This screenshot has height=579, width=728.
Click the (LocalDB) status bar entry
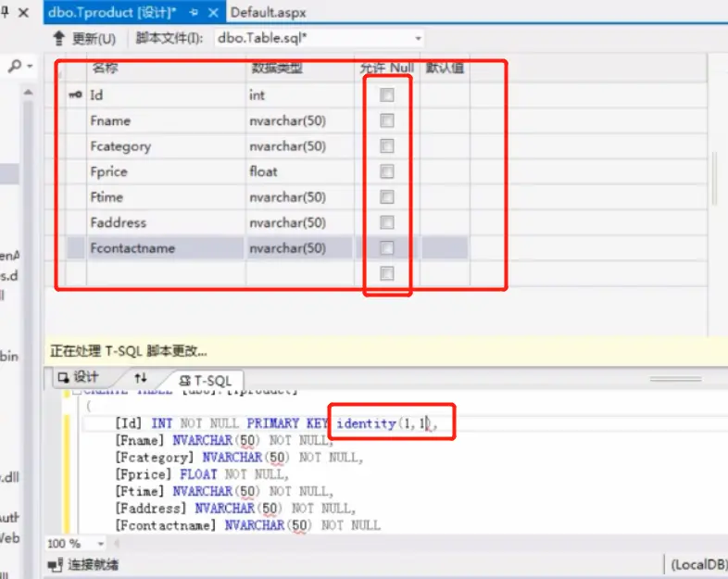pos(698,565)
